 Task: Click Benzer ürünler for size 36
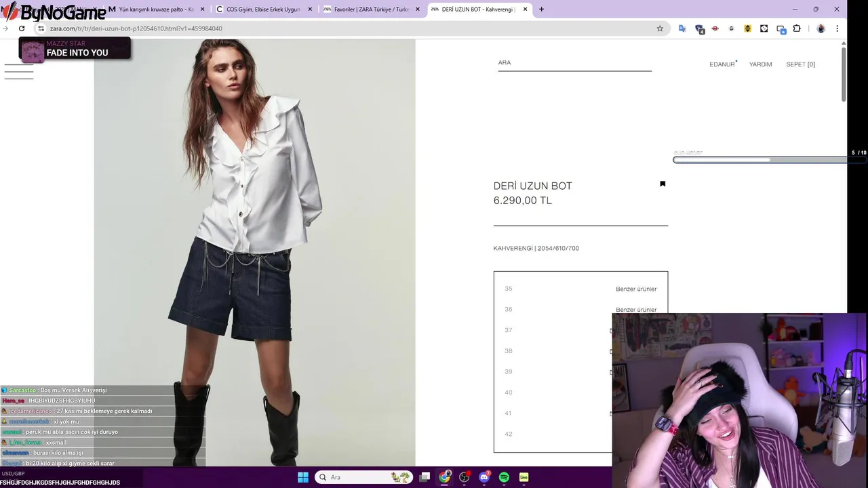coord(636,310)
